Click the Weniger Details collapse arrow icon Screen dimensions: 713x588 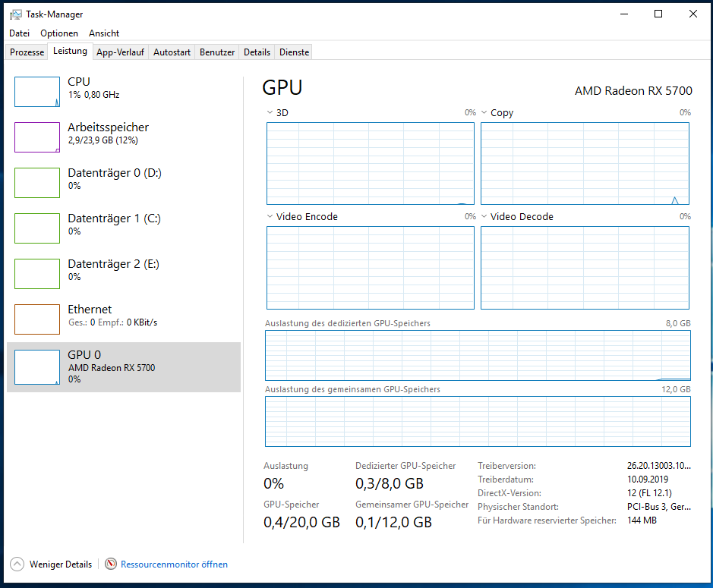[17, 564]
